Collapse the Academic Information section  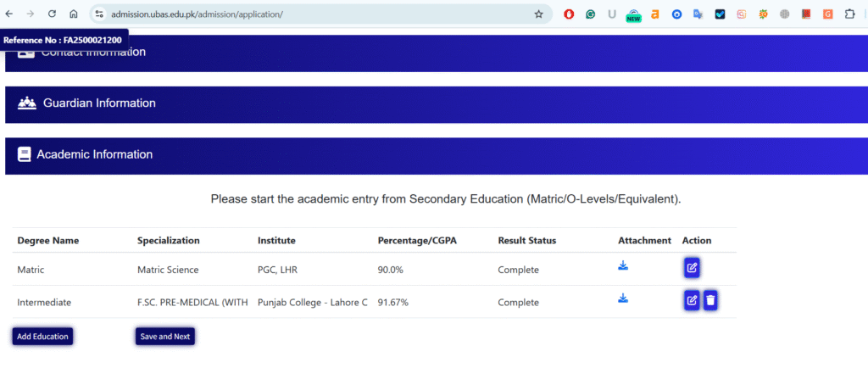point(94,155)
